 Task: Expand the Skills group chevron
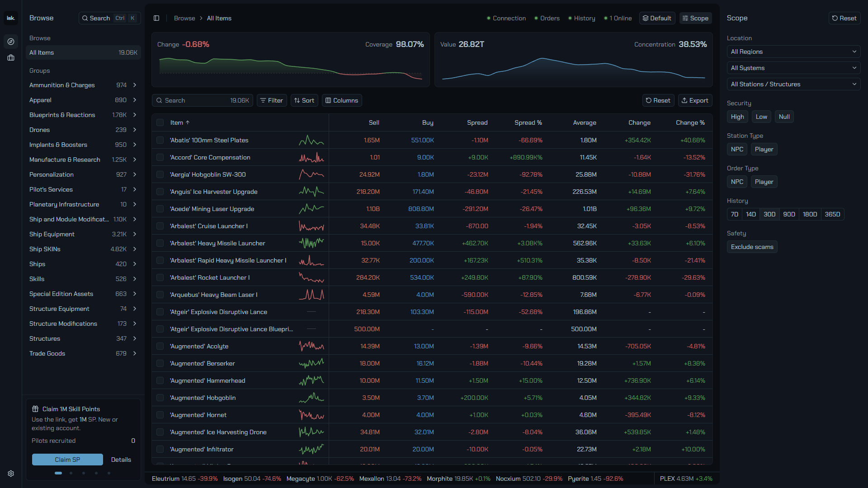[x=135, y=279]
